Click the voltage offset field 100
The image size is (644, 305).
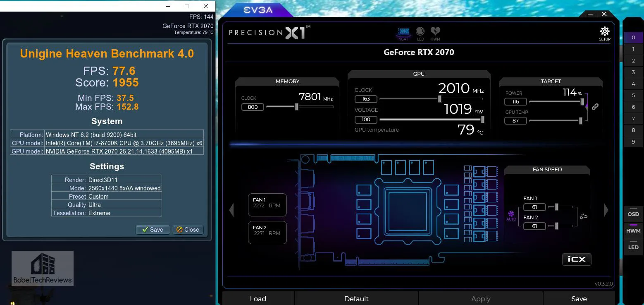(366, 120)
